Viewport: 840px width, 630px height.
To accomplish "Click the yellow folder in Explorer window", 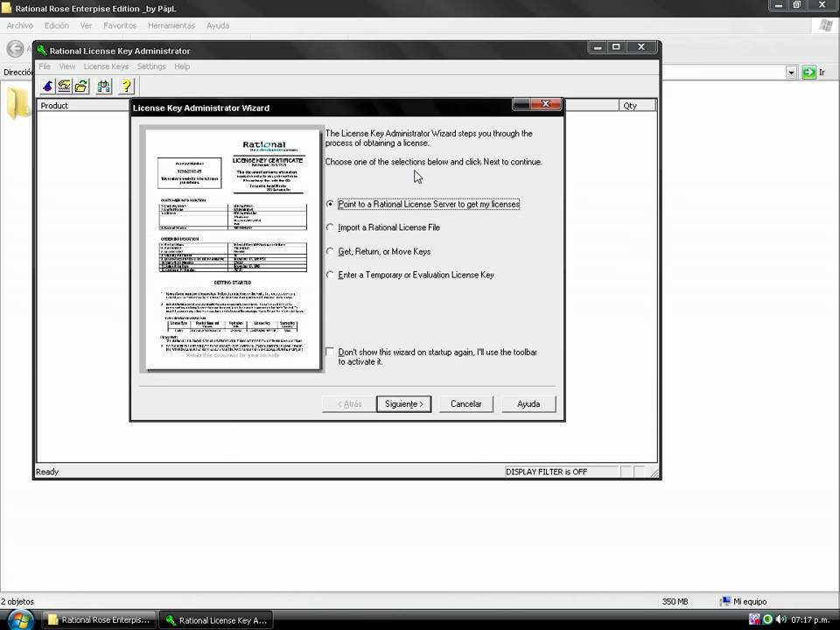I will 17,102.
